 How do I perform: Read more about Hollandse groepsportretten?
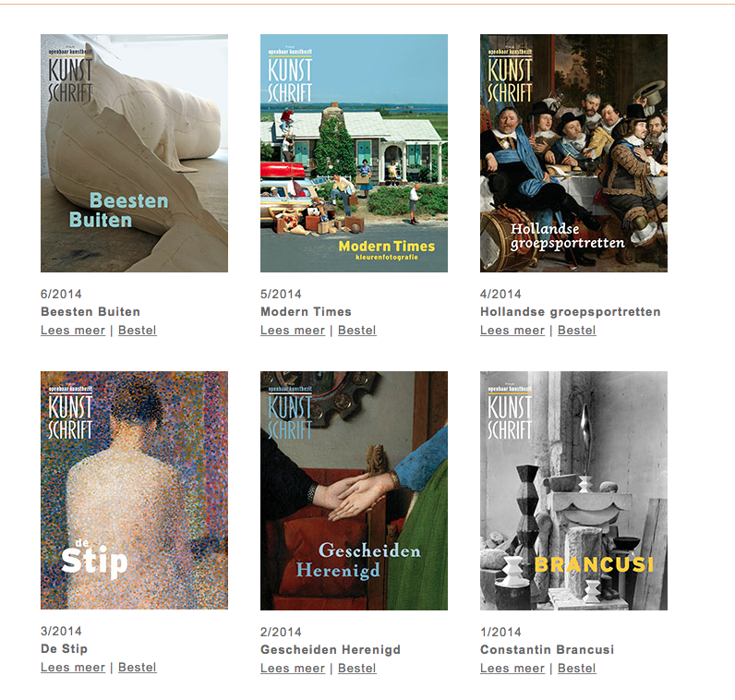512,330
